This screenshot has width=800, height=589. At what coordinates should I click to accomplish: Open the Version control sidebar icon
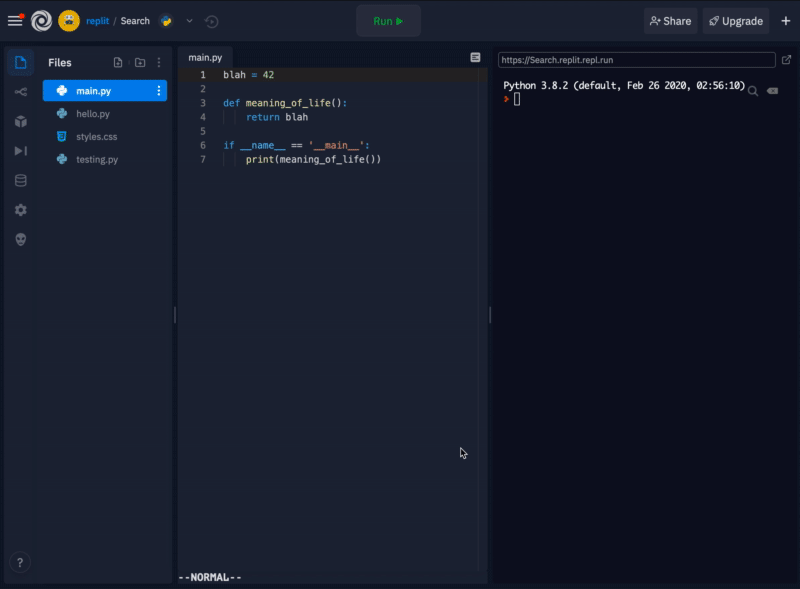point(21,92)
